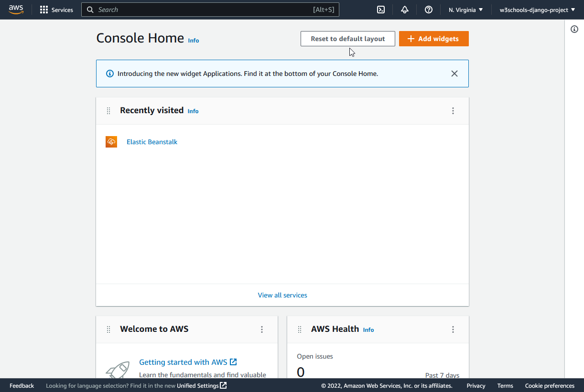The image size is (584, 392).
Task: Click the Add widgets button
Action: [433, 39]
